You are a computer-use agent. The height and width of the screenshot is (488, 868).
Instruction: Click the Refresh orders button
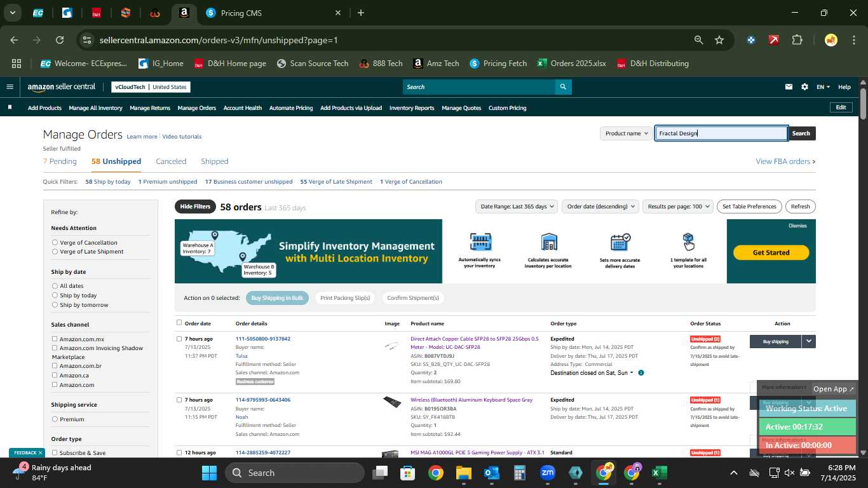800,207
